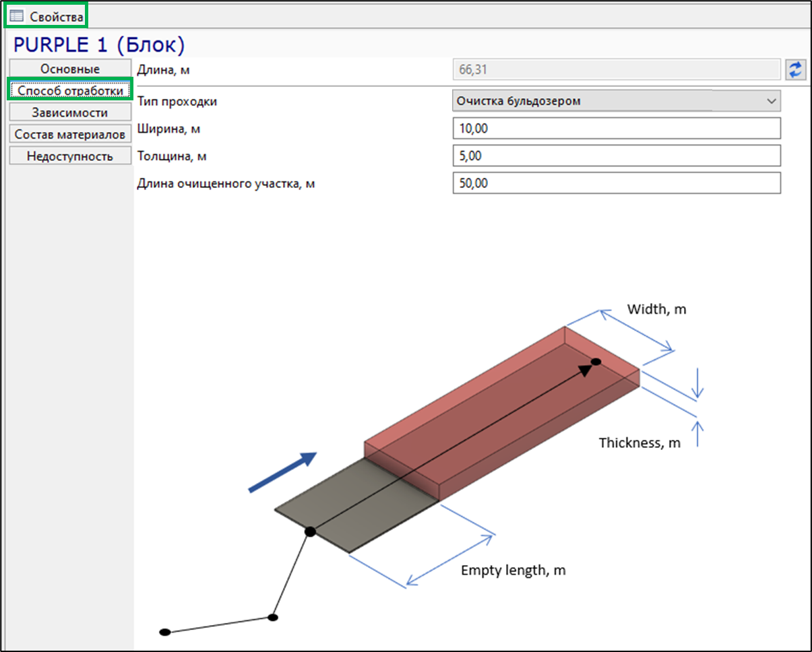This screenshot has height=652, width=812.
Task: Click the blue direction arrow in diagram
Action: click(x=282, y=472)
